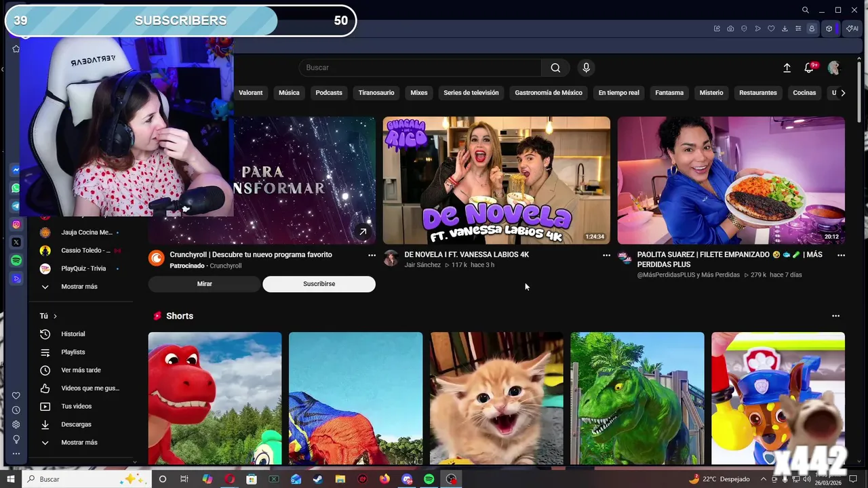This screenshot has width=868, height=488.
Task: Open browser easy setup sliders icon
Action: tap(798, 28)
